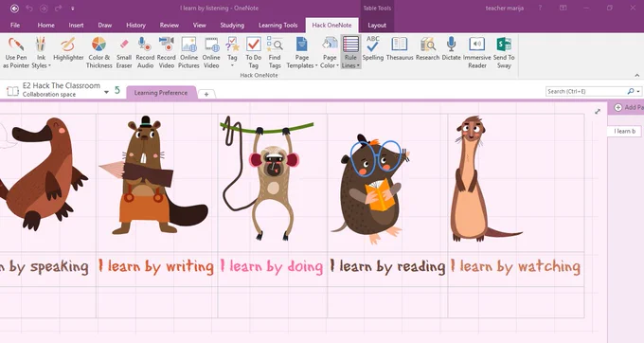Image resolution: width=644 pixels, height=343 pixels.
Task: Click Send To Sway
Action: pyautogui.click(x=504, y=53)
